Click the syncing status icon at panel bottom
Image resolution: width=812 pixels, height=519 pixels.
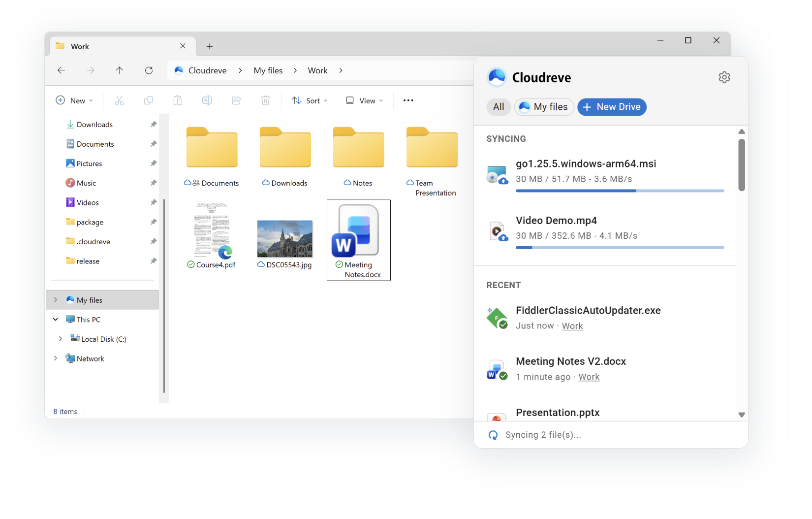point(493,435)
